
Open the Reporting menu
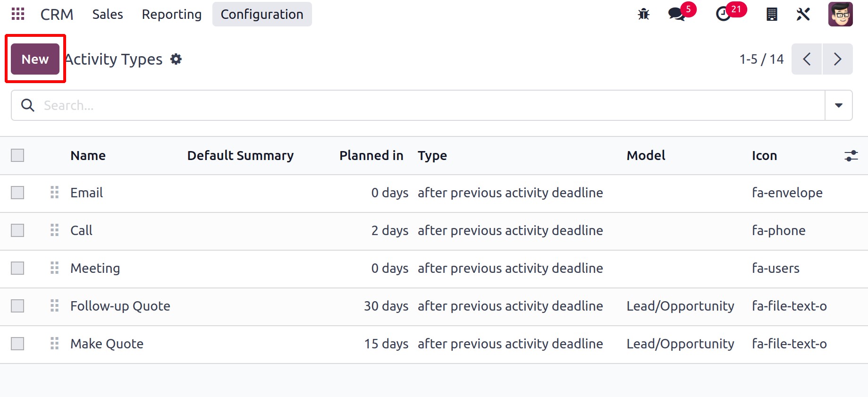click(172, 14)
